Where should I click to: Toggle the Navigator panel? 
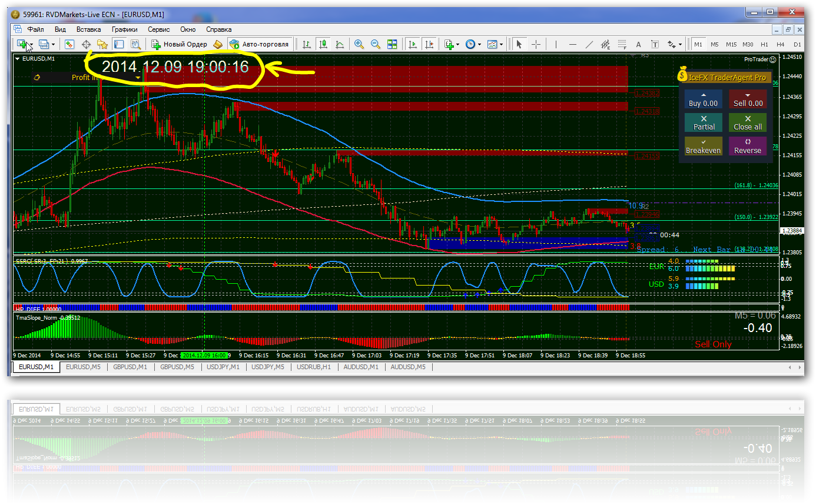(102, 44)
